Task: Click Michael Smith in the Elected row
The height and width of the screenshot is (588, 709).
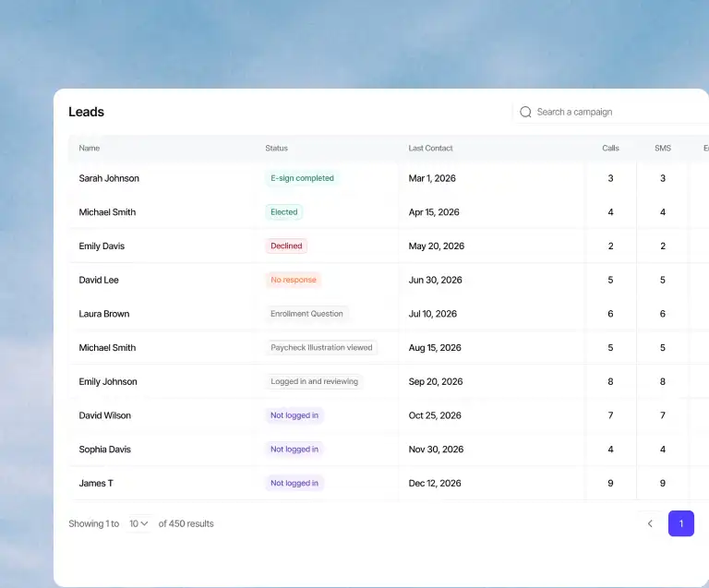Action: tap(107, 212)
